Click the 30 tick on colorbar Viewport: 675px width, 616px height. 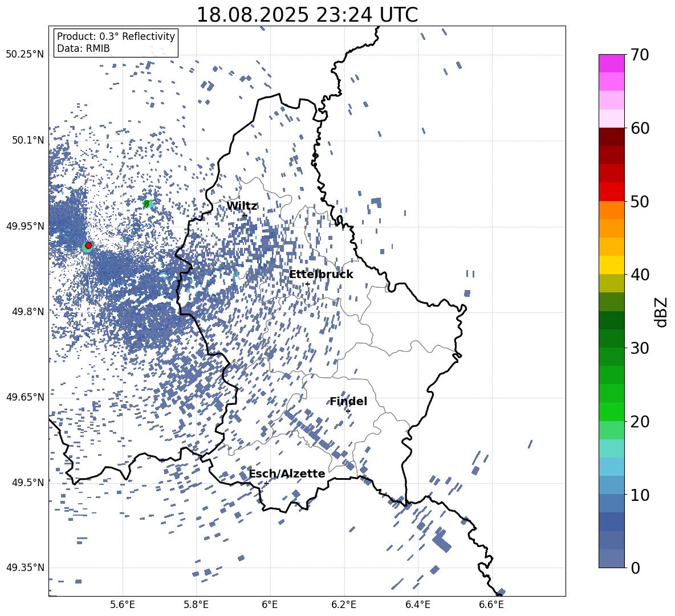point(639,348)
